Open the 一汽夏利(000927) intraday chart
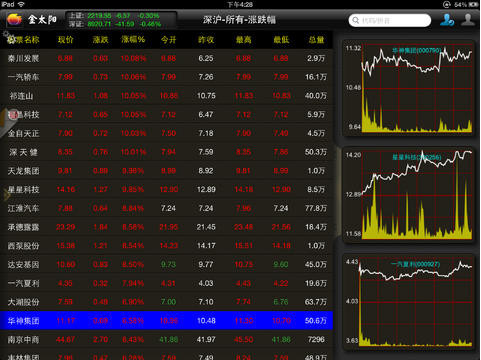481x360 pixels. pos(408,302)
